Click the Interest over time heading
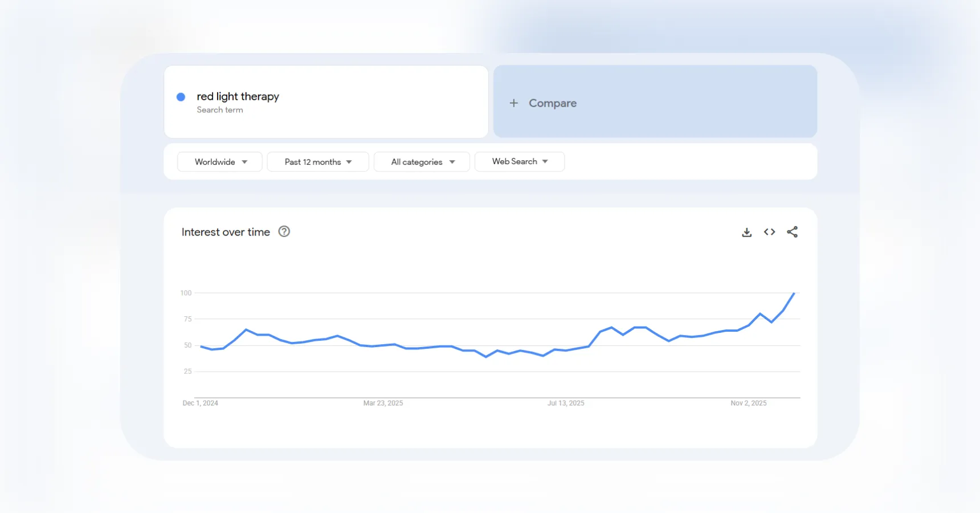Image resolution: width=980 pixels, height=513 pixels. tap(226, 232)
